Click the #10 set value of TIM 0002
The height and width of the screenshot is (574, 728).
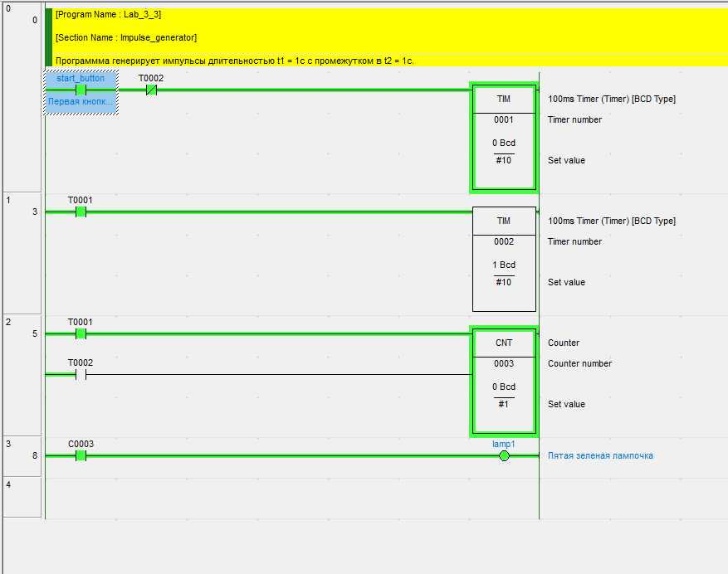pyautogui.click(x=504, y=282)
